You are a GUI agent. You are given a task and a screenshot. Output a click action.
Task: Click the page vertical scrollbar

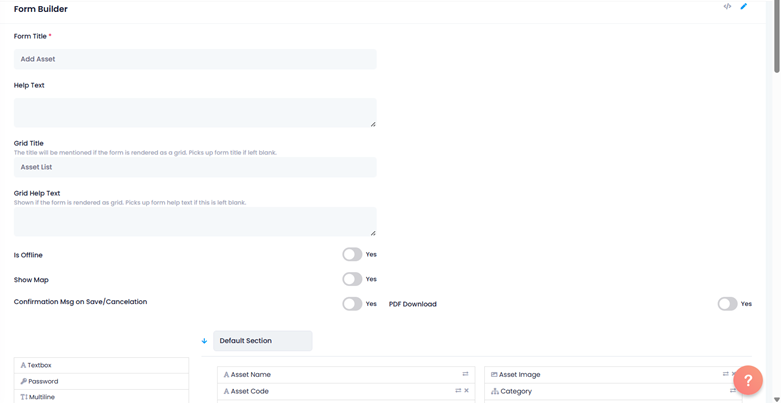[776, 40]
